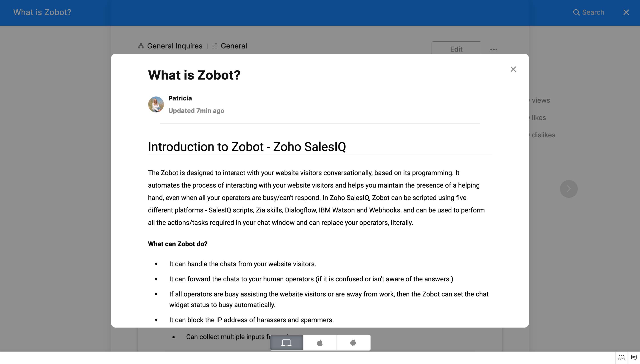Click the Search magnifier icon
The height and width of the screenshot is (364, 640).
[x=576, y=12]
